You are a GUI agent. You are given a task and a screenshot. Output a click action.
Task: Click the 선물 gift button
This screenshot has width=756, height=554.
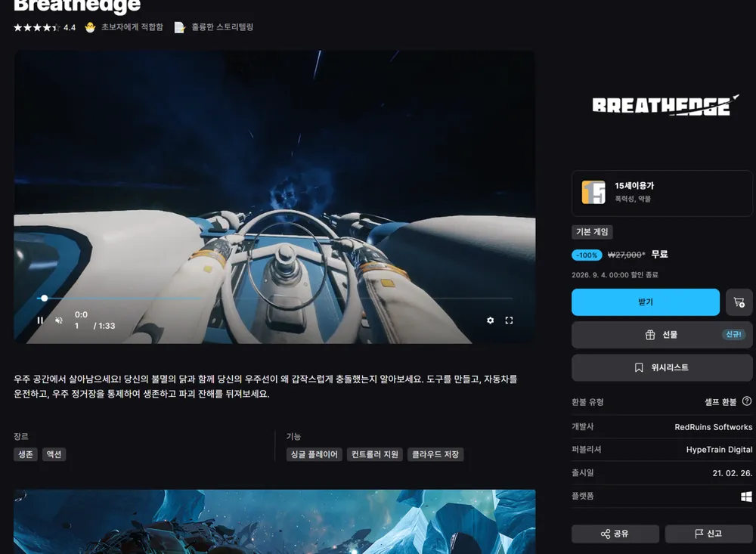pos(661,335)
